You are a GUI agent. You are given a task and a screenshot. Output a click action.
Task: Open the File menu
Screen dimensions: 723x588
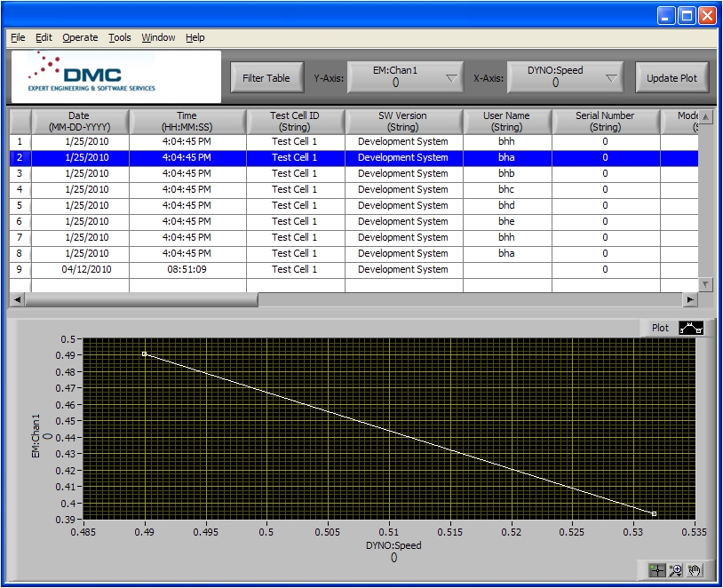18,37
